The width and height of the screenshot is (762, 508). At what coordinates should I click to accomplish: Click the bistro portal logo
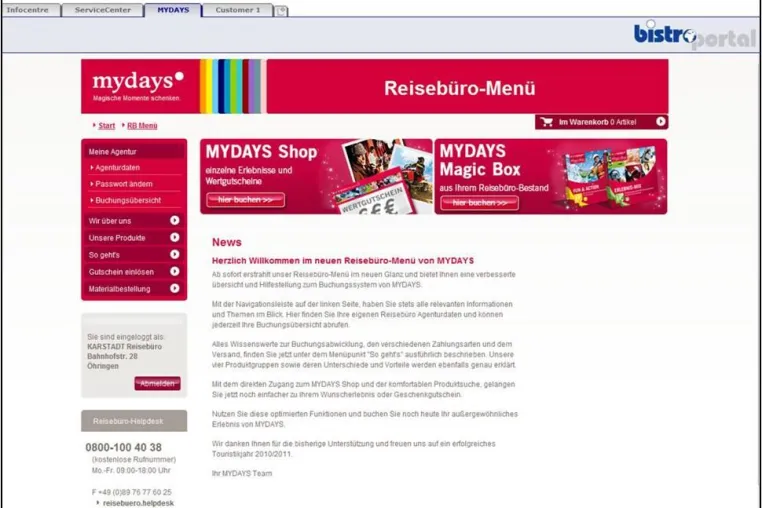click(x=695, y=35)
